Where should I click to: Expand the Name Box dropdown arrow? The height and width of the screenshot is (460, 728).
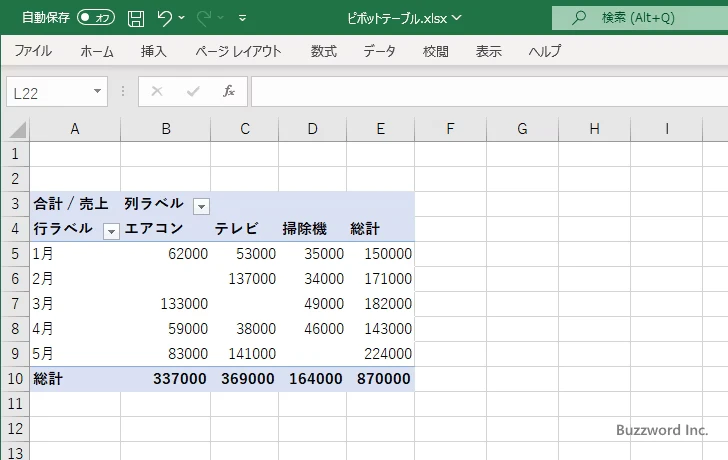pos(98,91)
